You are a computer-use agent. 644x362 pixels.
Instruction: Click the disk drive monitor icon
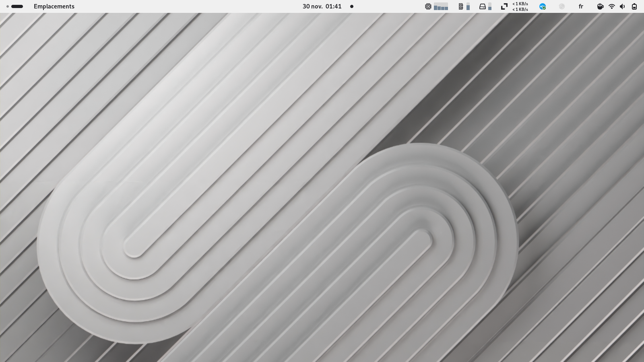point(483,6)
